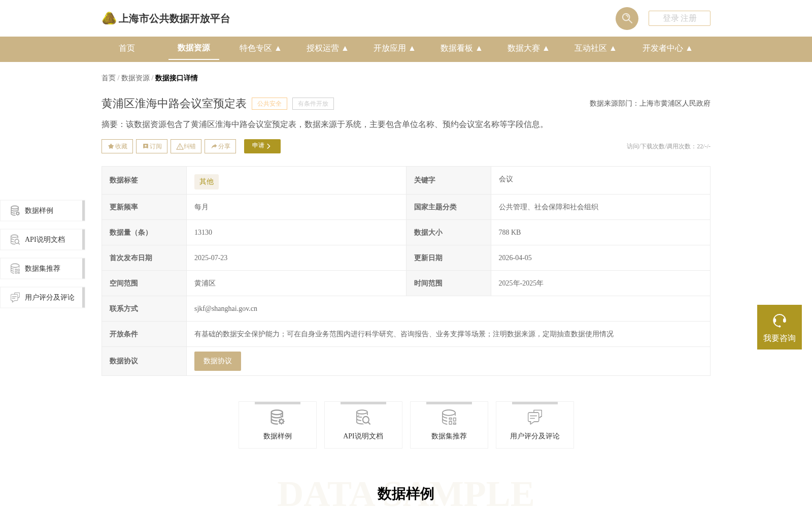Select the 数据资源 nav tab
812x508 pixels.
pos(194,48)
